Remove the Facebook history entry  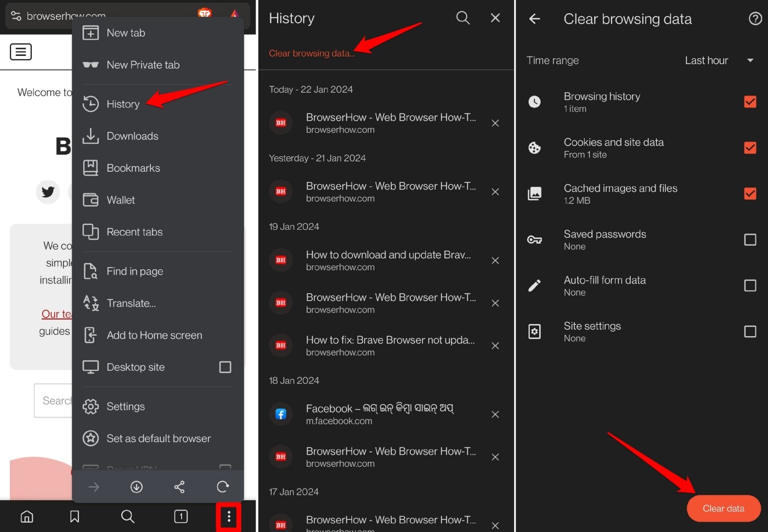pyautogui.click(x=495, y=415)
